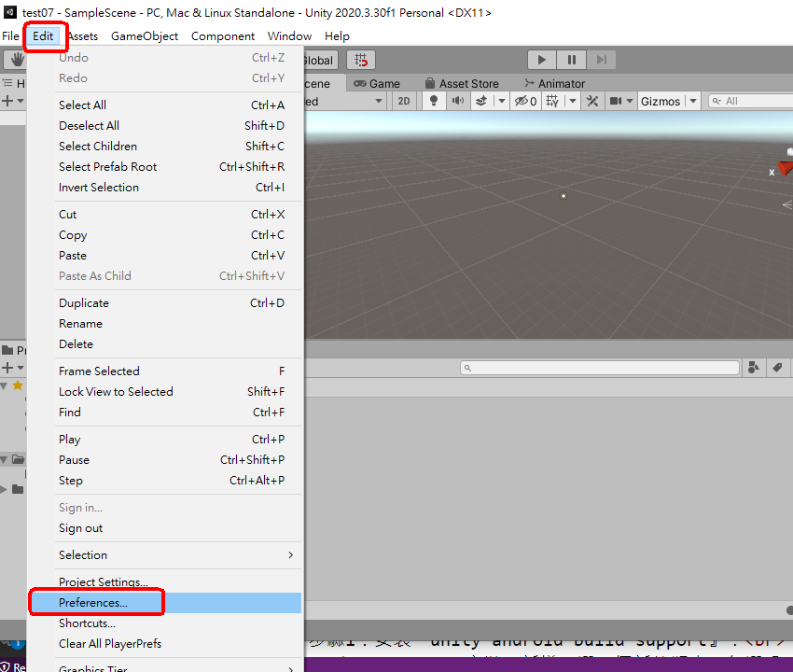This screenshot has width=793, height=672.
Task: Open the Help menu
Action: point(338,35)
